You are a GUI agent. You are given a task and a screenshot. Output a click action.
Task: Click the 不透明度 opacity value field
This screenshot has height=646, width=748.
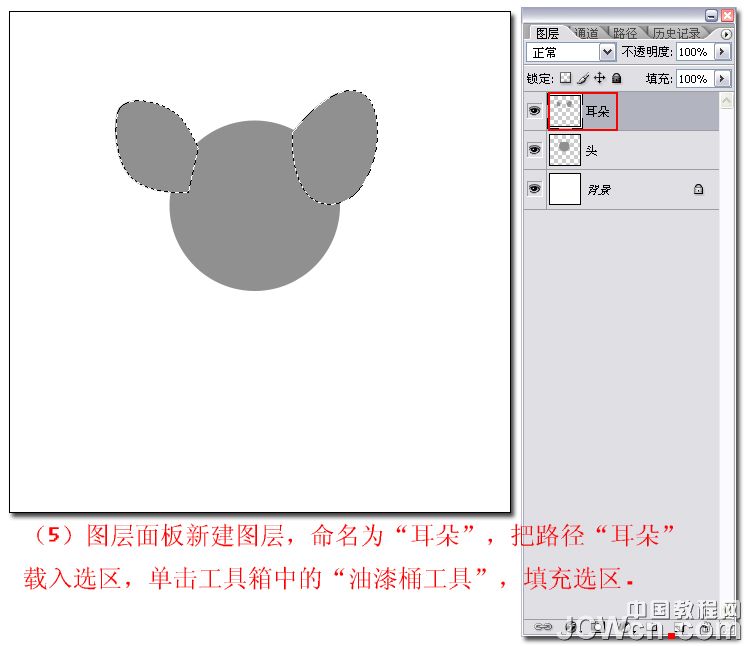[x=695, y=52]
